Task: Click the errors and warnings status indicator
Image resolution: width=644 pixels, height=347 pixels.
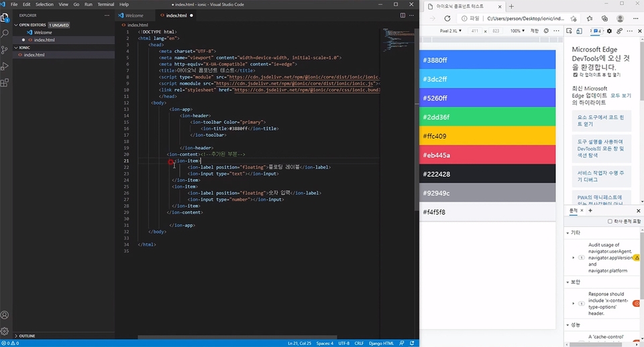Action: coord(10,343)
